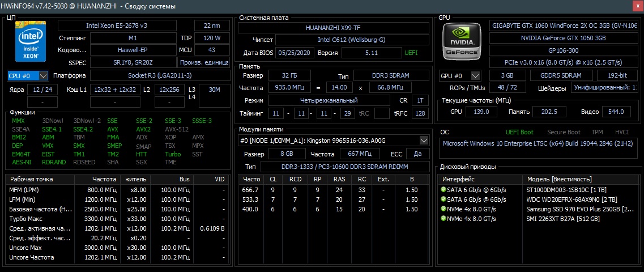Open the CPU #0 selector dropdown
The image size is (644, 272).
28,75
